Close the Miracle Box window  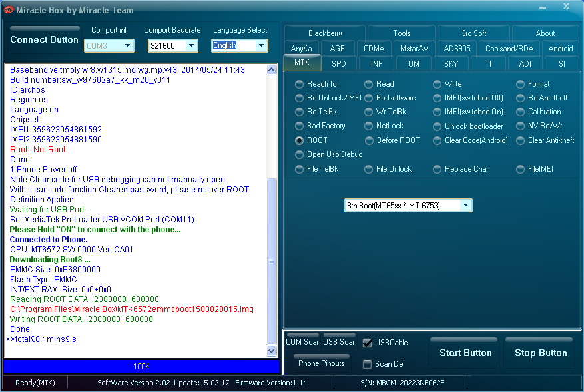566,7
